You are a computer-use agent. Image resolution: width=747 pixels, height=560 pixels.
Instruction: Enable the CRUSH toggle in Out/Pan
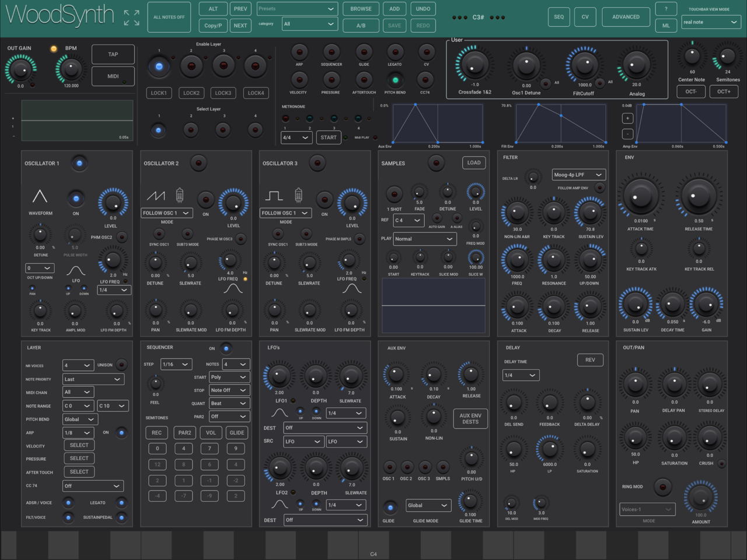(722, 464)
